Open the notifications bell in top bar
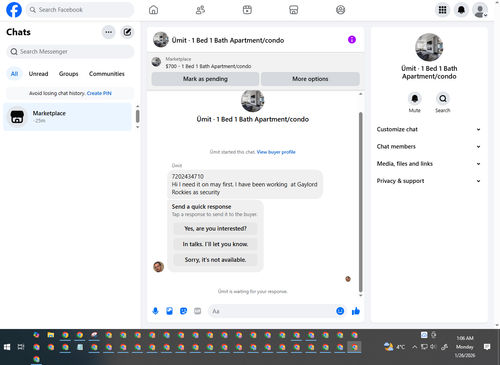 tap(461, 10)
